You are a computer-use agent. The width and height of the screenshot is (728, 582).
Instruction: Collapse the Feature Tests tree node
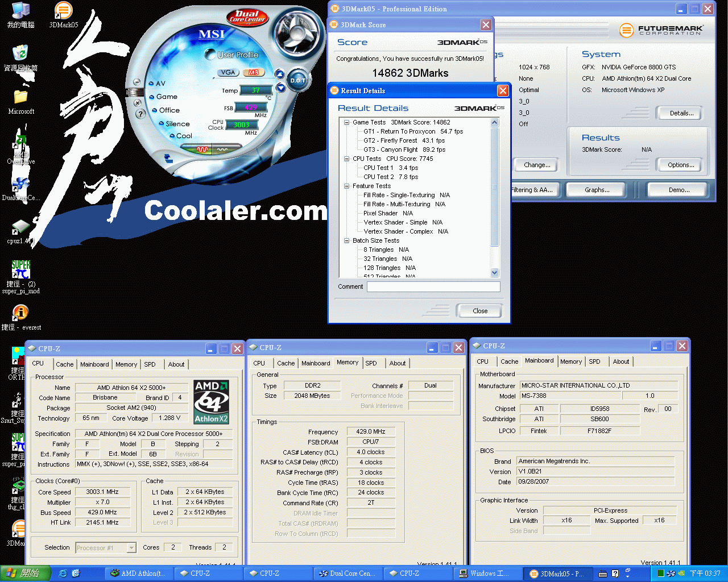[346, 186]
